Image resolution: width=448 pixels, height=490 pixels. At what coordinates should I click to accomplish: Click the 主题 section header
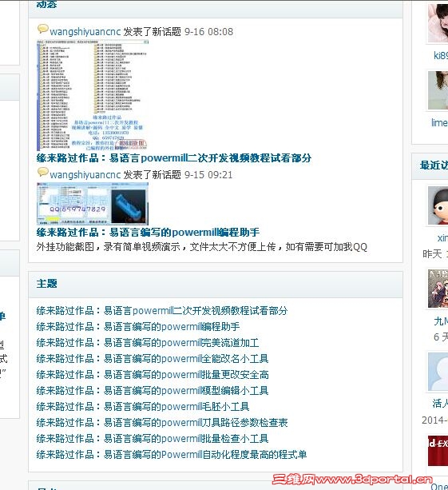[47, 284]
